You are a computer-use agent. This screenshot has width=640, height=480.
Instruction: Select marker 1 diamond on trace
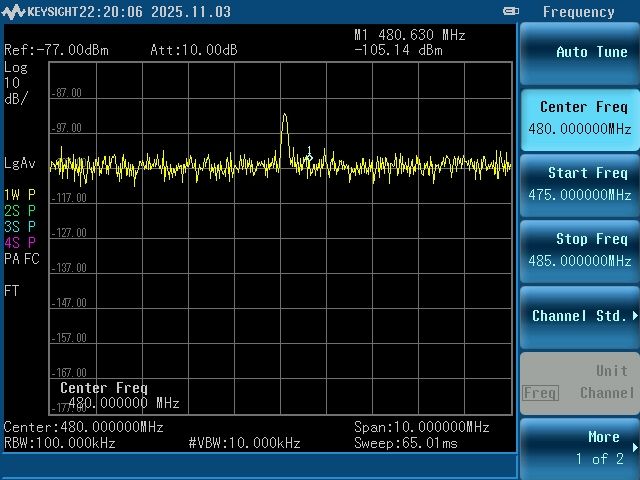pyautogui.click(x=309, y=158)
